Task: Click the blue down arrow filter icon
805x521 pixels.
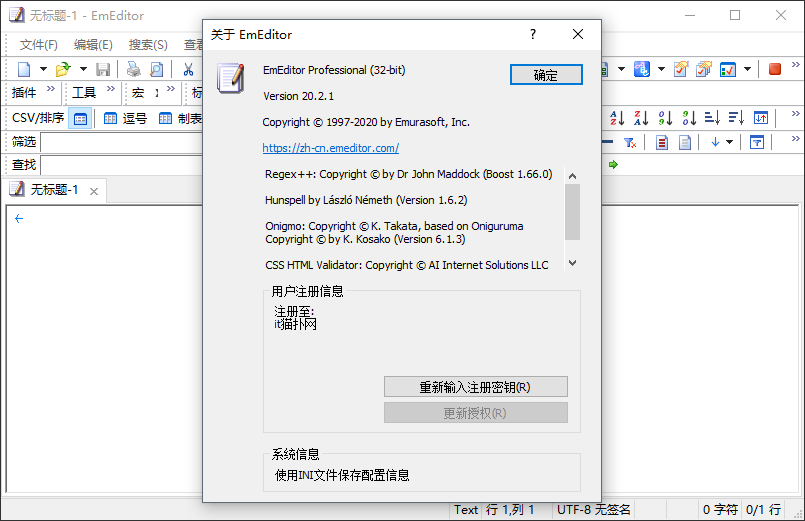Action: tap(715, 142)
